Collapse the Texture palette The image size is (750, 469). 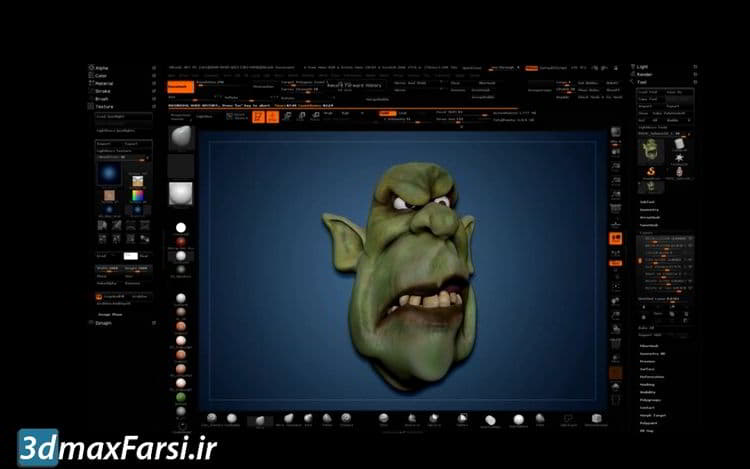[104, 107]
